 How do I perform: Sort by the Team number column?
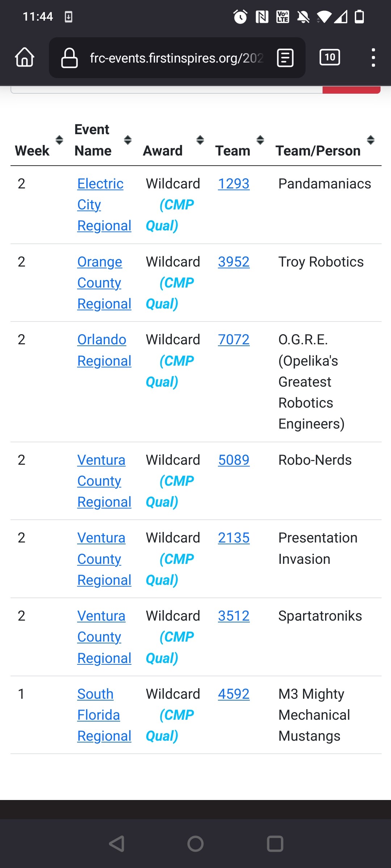click(260, 140)
